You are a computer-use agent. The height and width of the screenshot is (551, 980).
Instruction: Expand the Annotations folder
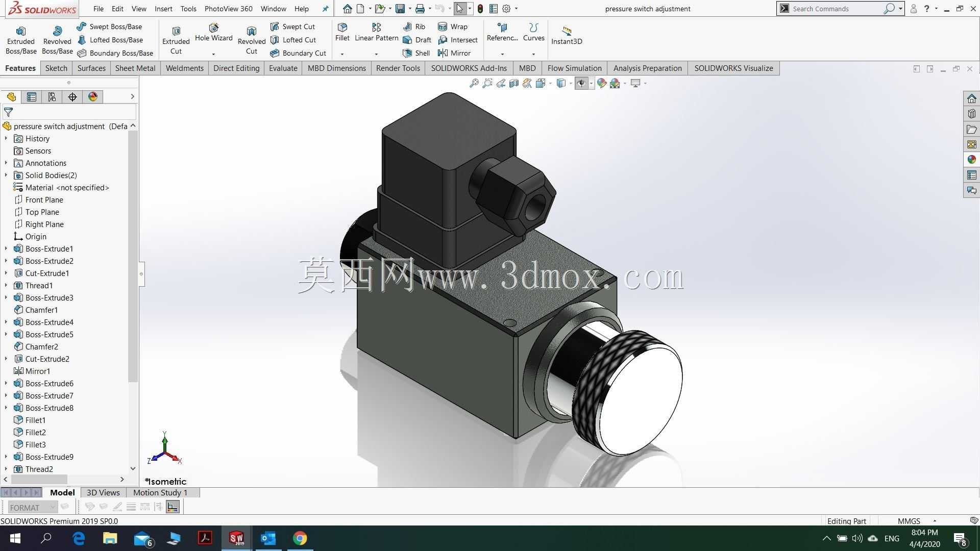[6, 163]
